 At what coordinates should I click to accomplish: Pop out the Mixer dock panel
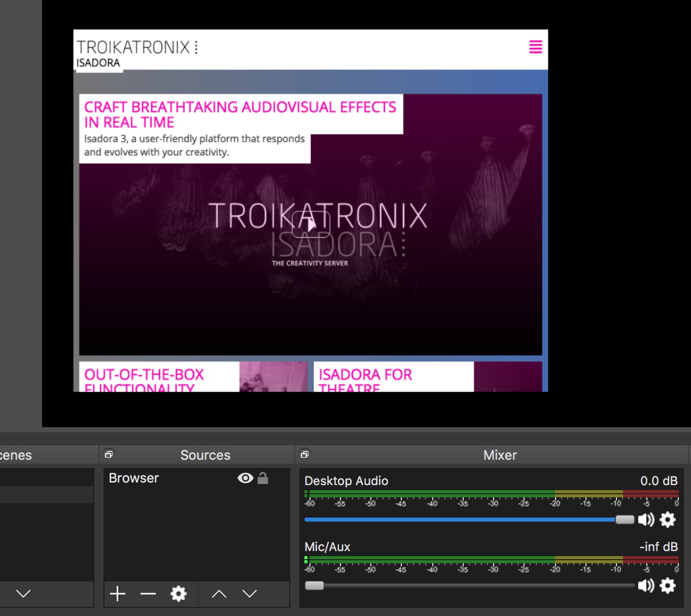click(304, 454)
